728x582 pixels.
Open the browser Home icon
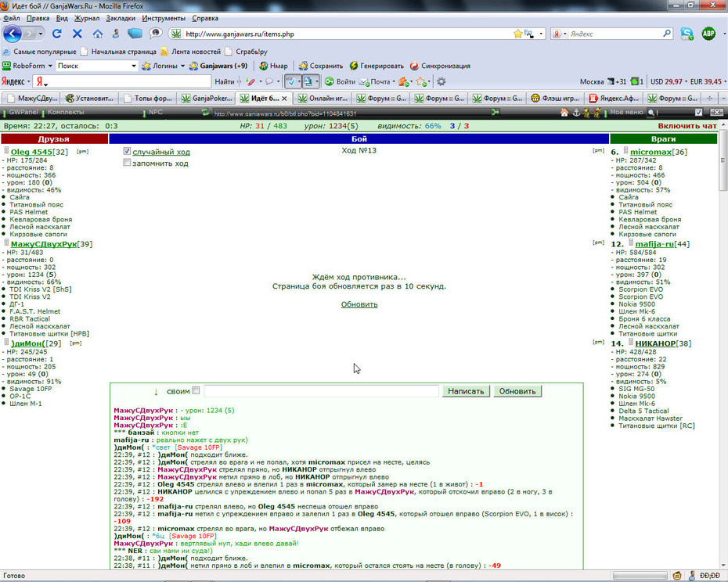click(98, 34)
